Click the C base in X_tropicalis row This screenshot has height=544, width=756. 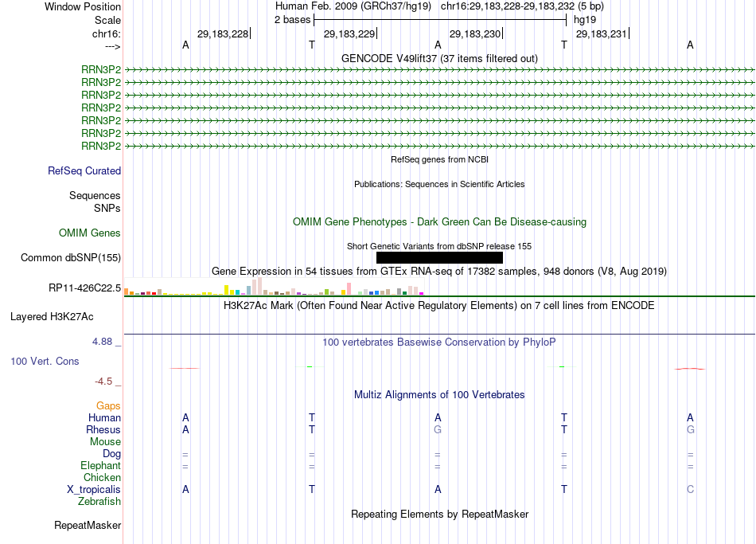click(691, 490)
